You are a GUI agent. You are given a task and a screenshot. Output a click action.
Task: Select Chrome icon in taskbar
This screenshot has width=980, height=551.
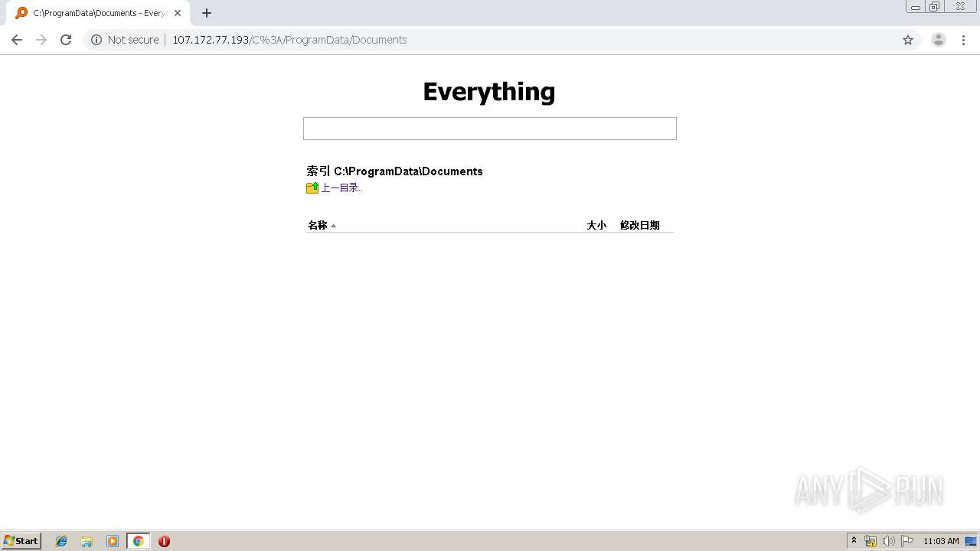pyautogui.click(x=138, y=541)
